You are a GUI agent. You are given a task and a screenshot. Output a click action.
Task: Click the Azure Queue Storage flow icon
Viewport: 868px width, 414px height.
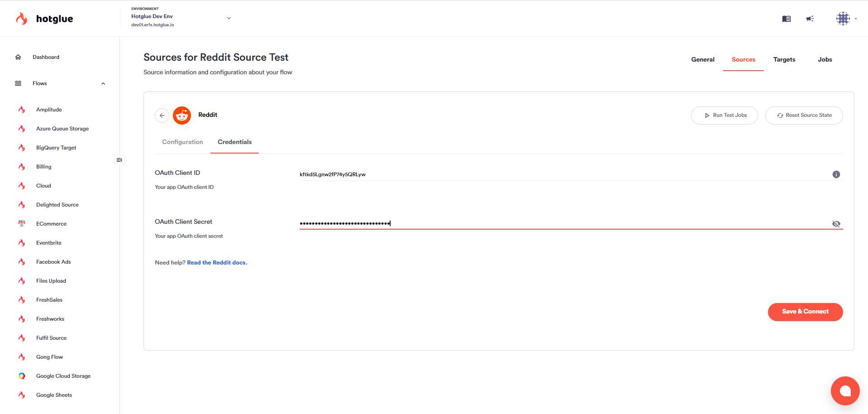(x=22, y=129)
